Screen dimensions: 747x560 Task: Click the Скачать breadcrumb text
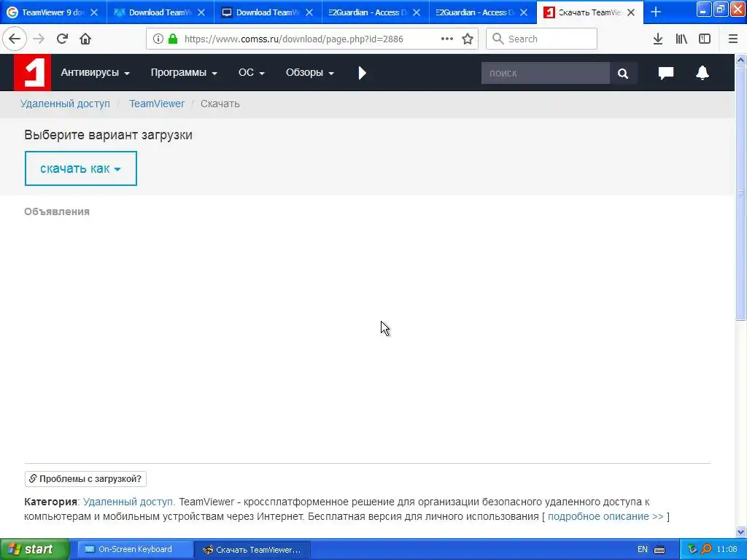click(x=220, y=104)
